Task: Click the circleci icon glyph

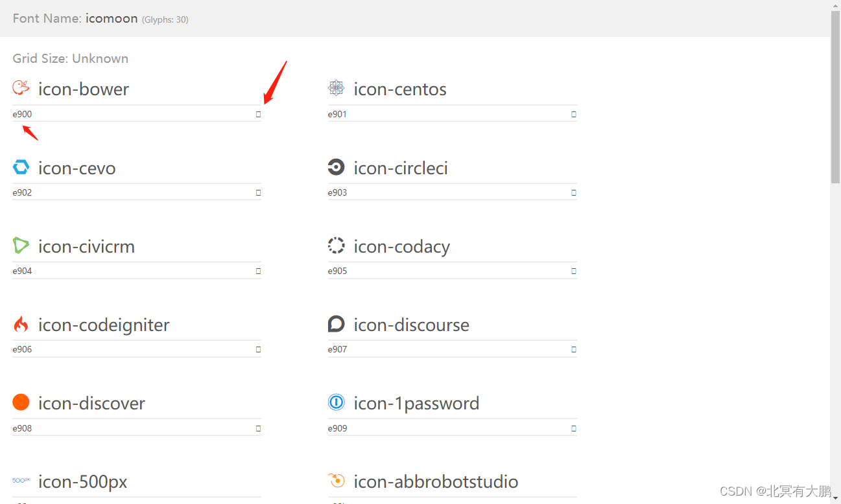Action: 336,168
